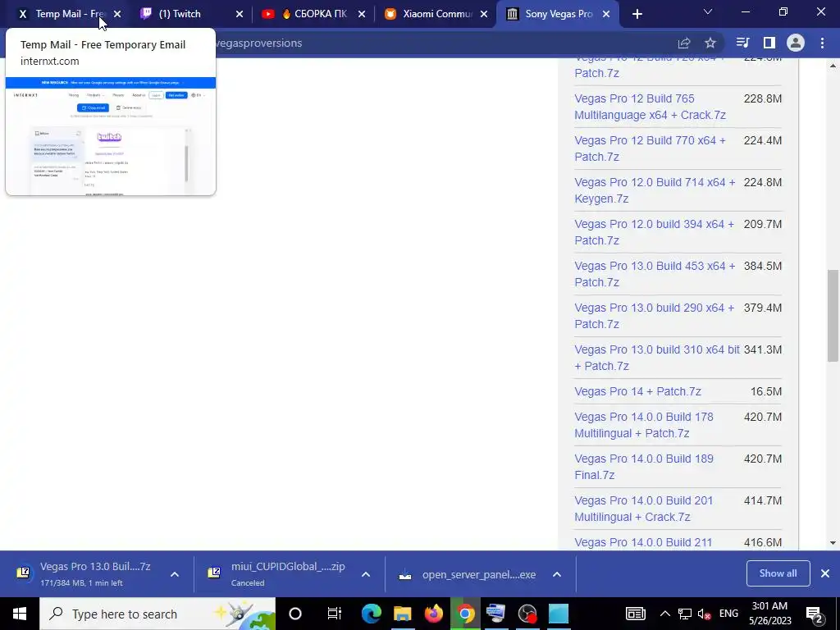Download Vegas Pro 12 Build 770 x64

pyautogui.click(x=650, y=148)
